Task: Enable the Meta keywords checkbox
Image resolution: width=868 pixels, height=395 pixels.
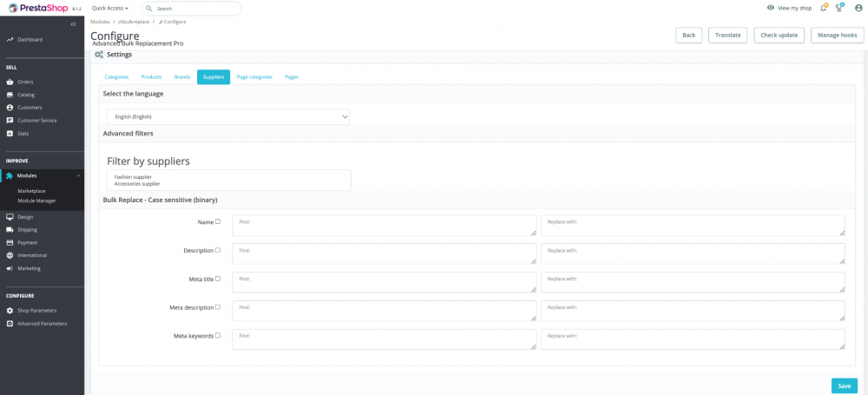Action: point(218,335)
